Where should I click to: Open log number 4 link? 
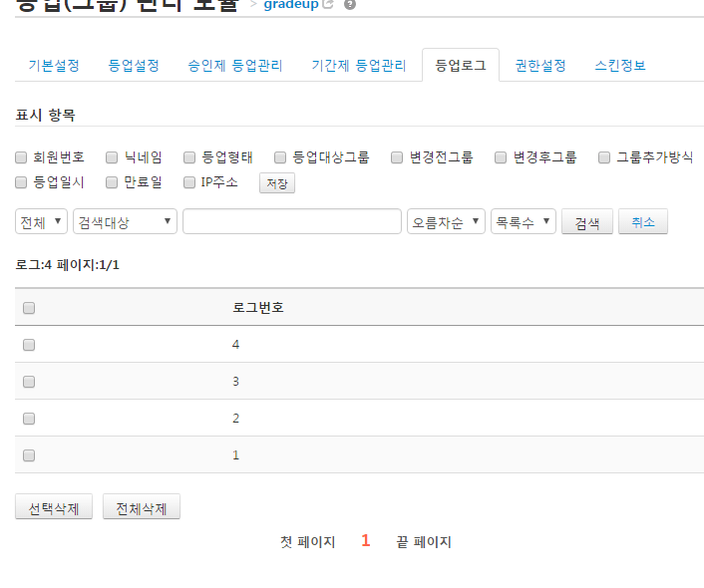pyautogui.click(x=236, y=345)
